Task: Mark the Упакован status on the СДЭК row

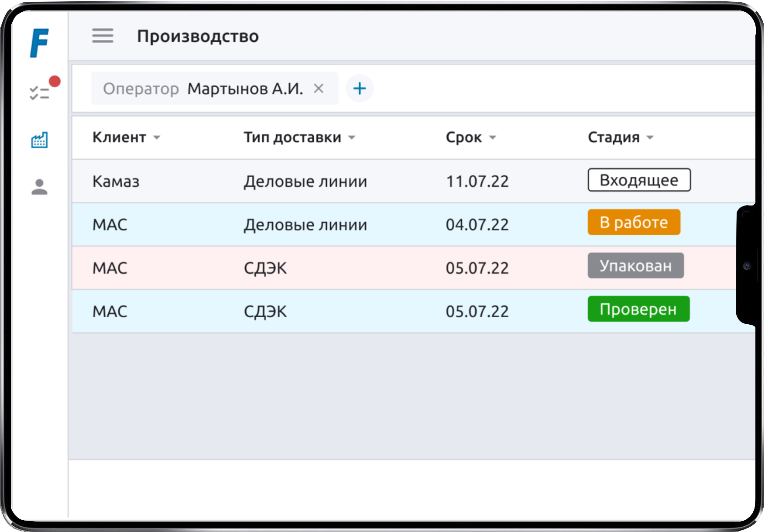Action: (635, 266)
